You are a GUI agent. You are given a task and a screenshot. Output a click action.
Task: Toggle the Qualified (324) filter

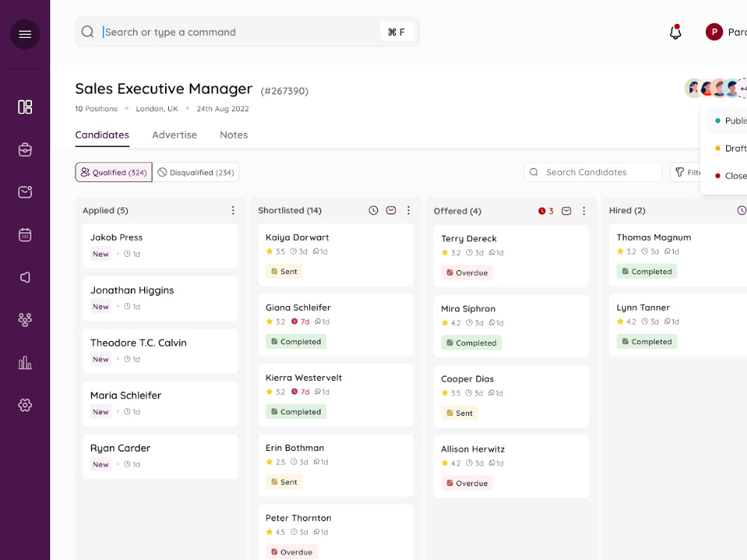[114, 172]
